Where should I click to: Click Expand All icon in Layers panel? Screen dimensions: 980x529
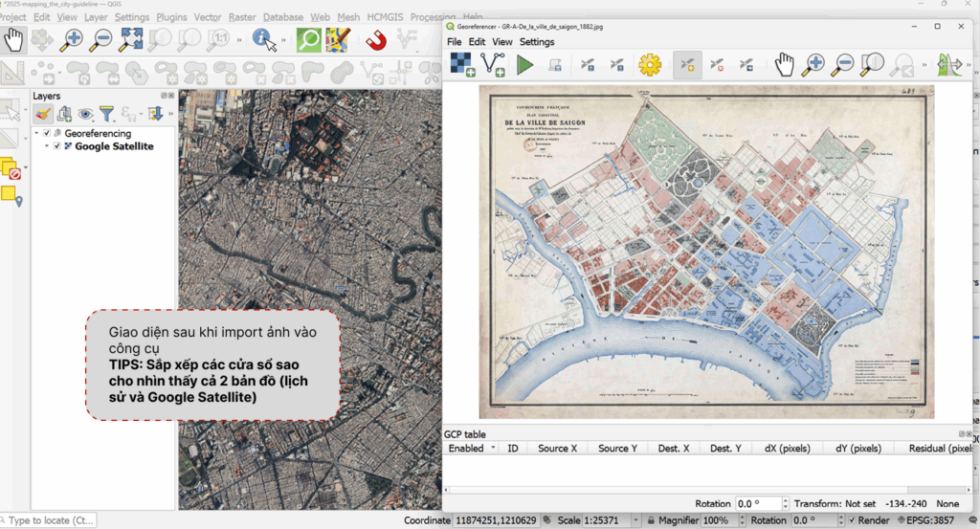(155, 114)
